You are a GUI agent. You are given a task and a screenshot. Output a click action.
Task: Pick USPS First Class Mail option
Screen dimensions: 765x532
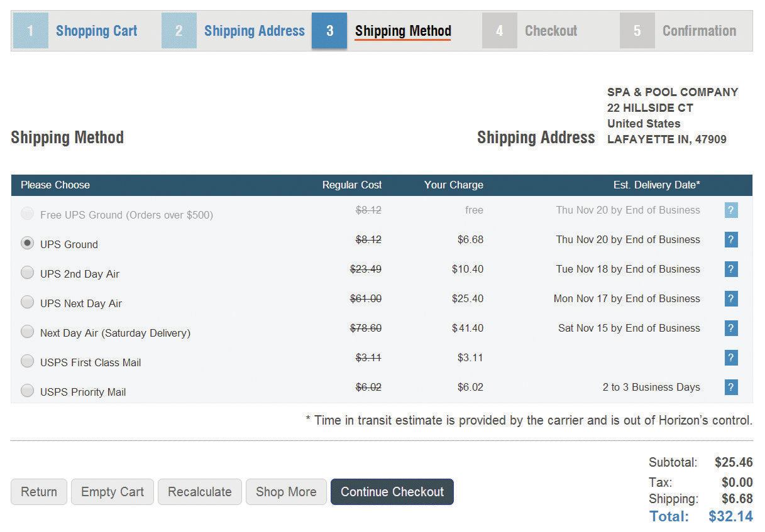(x=27, y=361)
